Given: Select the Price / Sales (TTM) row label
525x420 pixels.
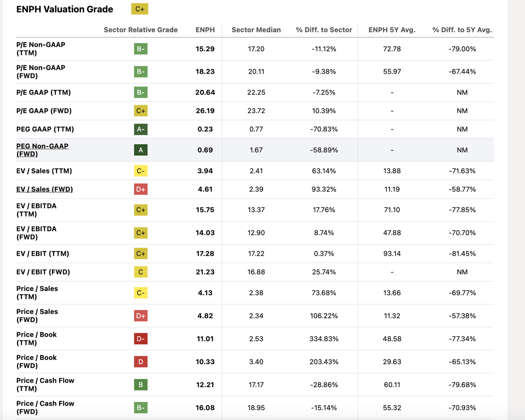Looking at the screenshot, I should (x=37, y=293).
